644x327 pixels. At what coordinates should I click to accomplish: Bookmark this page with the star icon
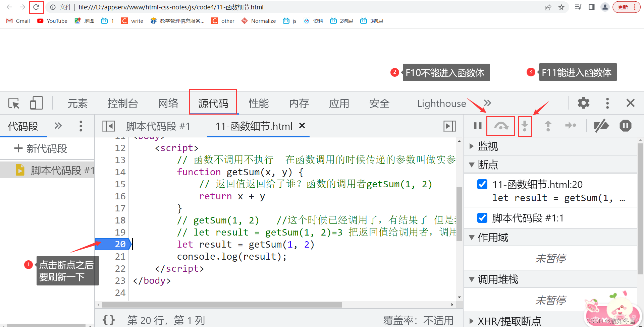click(561, 7)
